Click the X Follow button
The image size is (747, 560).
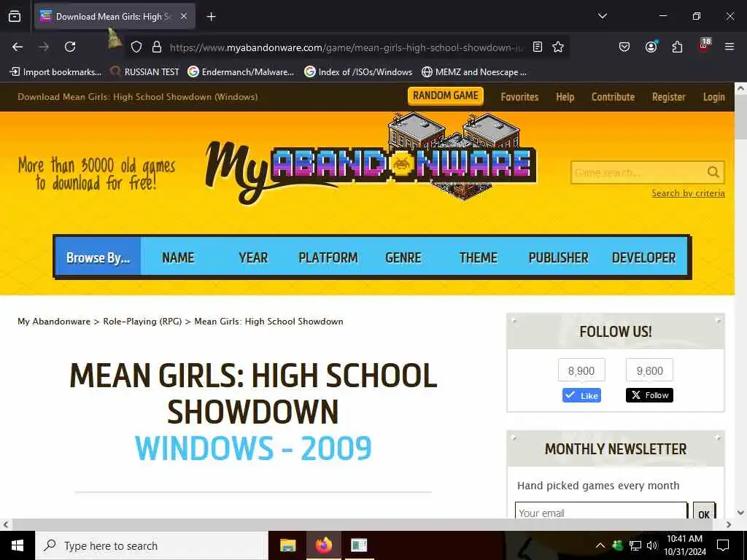tap(649, 395)
